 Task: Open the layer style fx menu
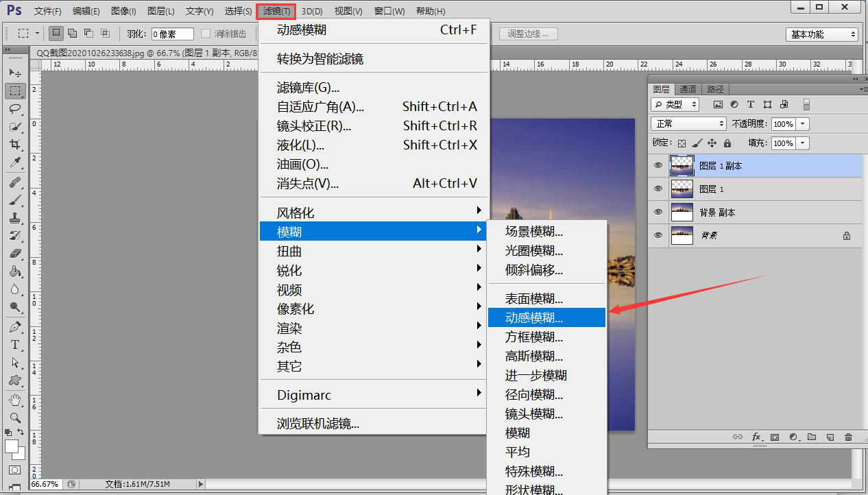pyautogui.click(x=757, y=437)
